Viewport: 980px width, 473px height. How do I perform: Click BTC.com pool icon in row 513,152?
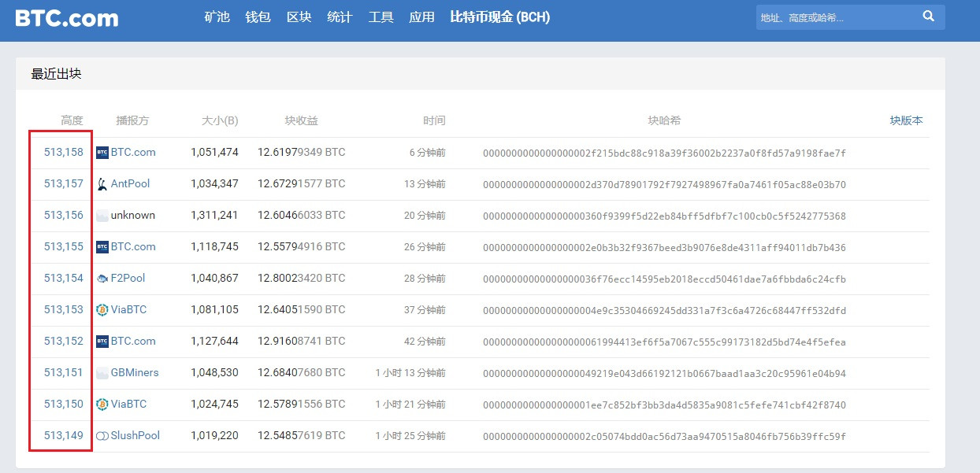102,342
